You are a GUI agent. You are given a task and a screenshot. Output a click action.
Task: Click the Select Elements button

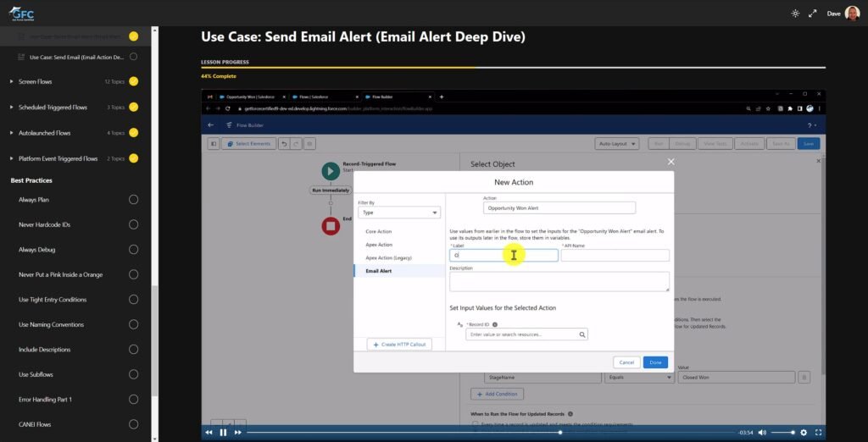(x=248, y=144)
